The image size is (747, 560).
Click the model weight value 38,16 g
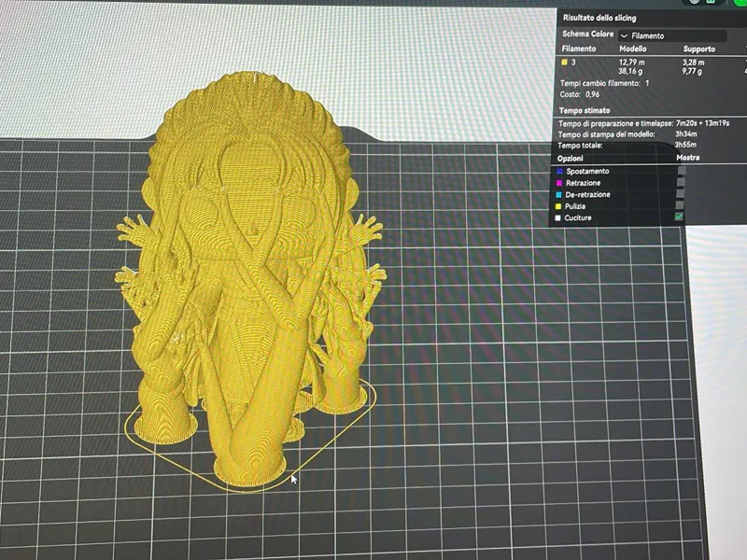point(630,72)
